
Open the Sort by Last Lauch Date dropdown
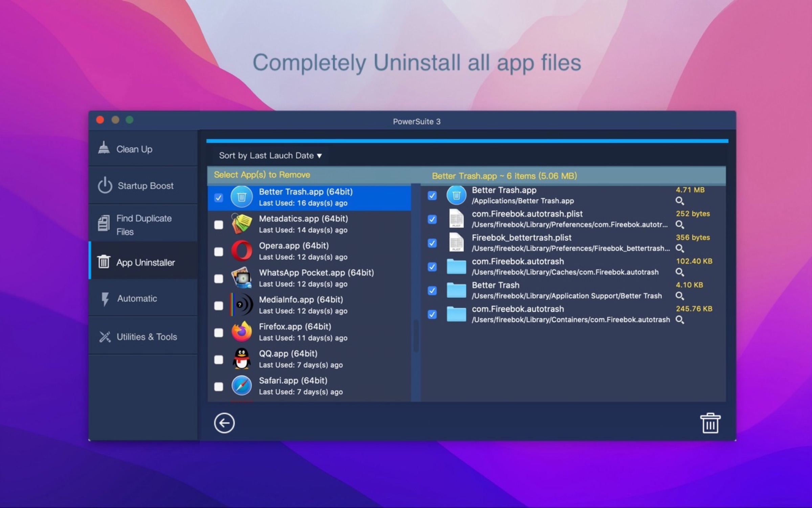(270, 155)
